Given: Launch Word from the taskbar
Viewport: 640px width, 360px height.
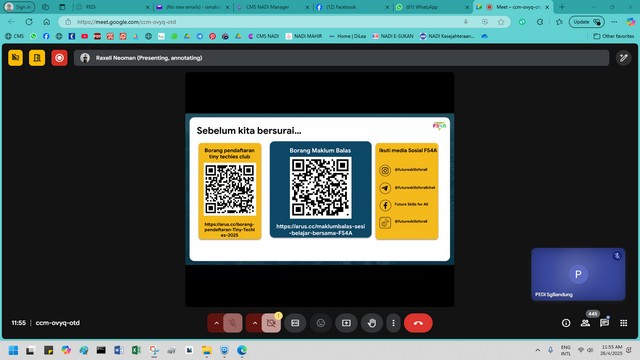Looking at the screenshot, I should [x=119, y=350].
